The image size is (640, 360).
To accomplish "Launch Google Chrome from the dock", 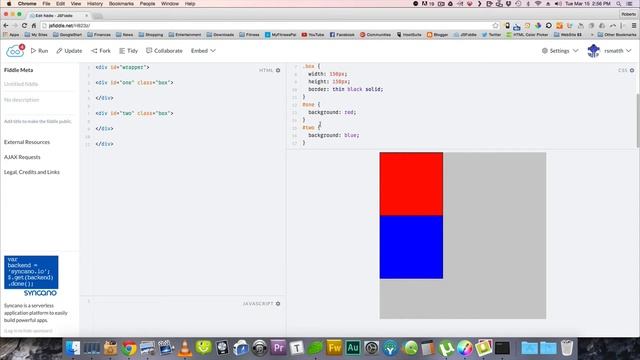I will 129,348.
